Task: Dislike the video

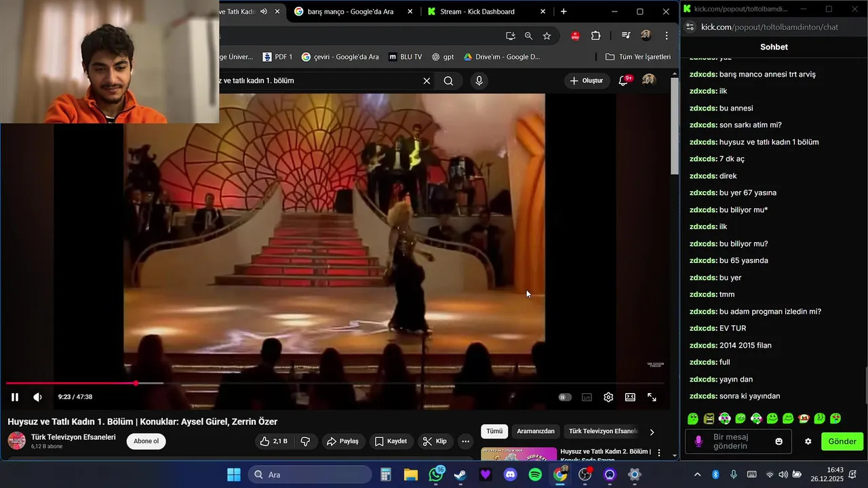Action: [305, 441]
